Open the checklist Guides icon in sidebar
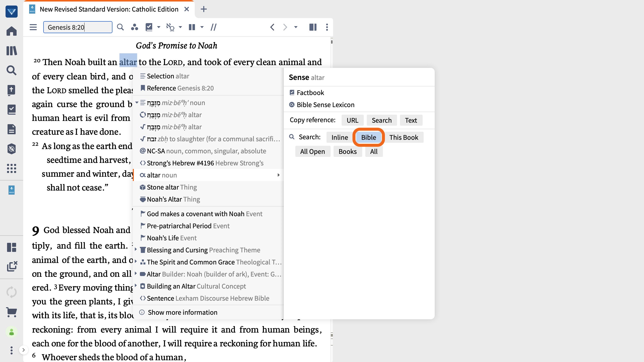 pos(12,110)
